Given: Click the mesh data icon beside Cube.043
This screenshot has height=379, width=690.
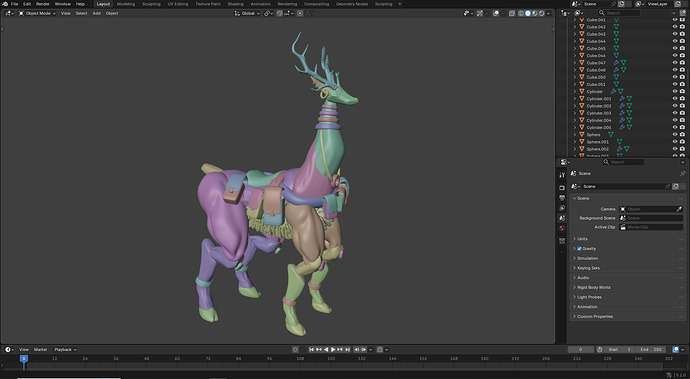Looking at the screenshot, I should 616,34.
